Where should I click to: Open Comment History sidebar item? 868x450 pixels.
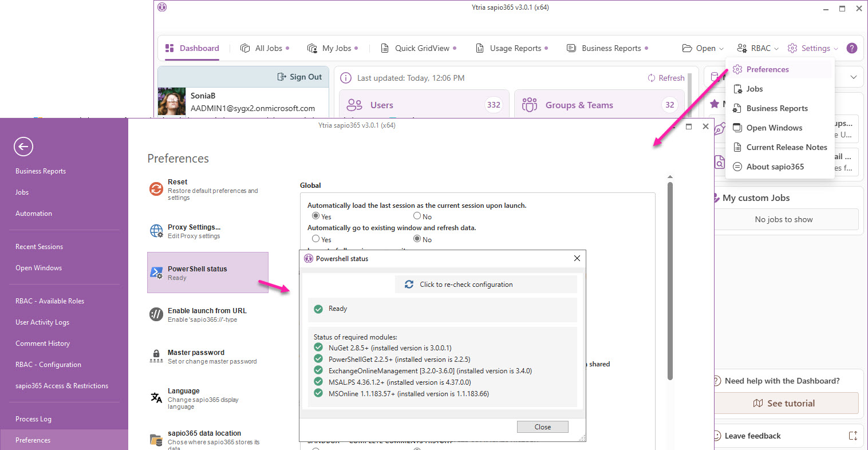(42, 344)
